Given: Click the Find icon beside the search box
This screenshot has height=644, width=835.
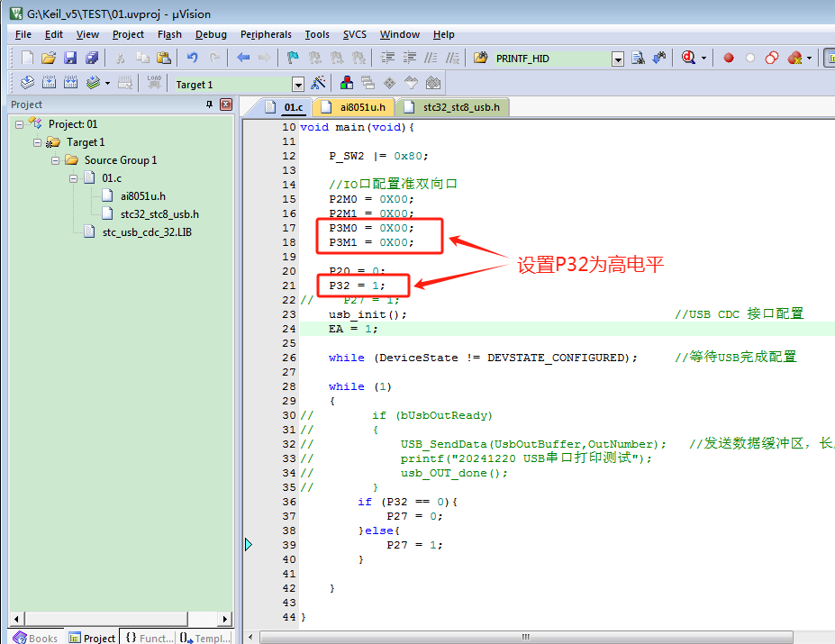Looking at the screenshot, I should click(x=638, y=58).
